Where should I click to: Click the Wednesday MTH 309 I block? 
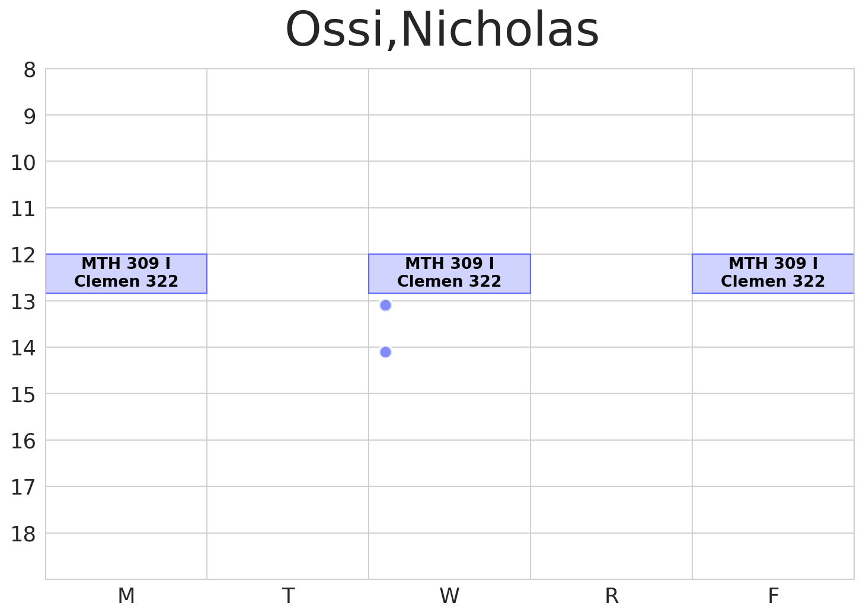pyautogui.click(x=449, y=273)
